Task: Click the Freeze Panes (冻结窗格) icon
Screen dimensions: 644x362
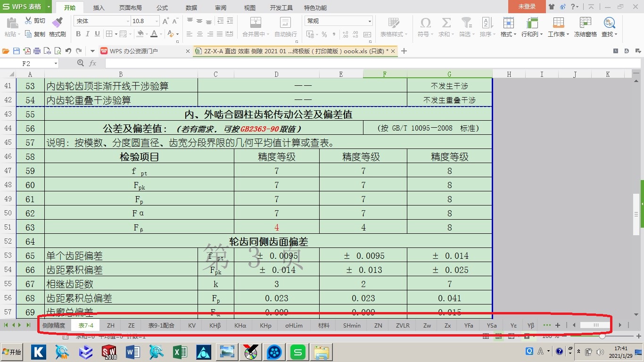Action: coord(585,23)
